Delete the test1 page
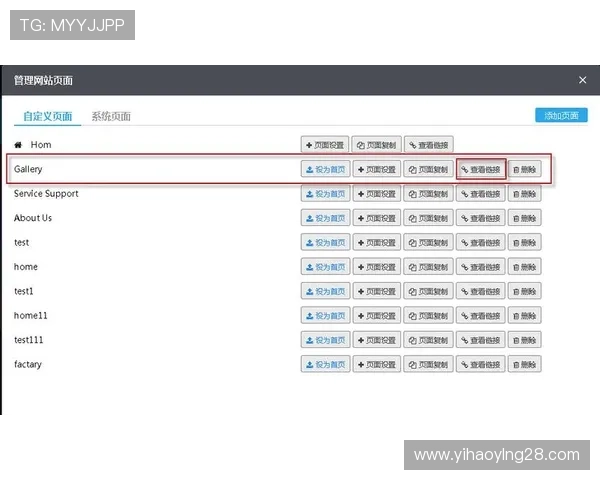This screenshot has width=600, height=480. coord(525,291)
